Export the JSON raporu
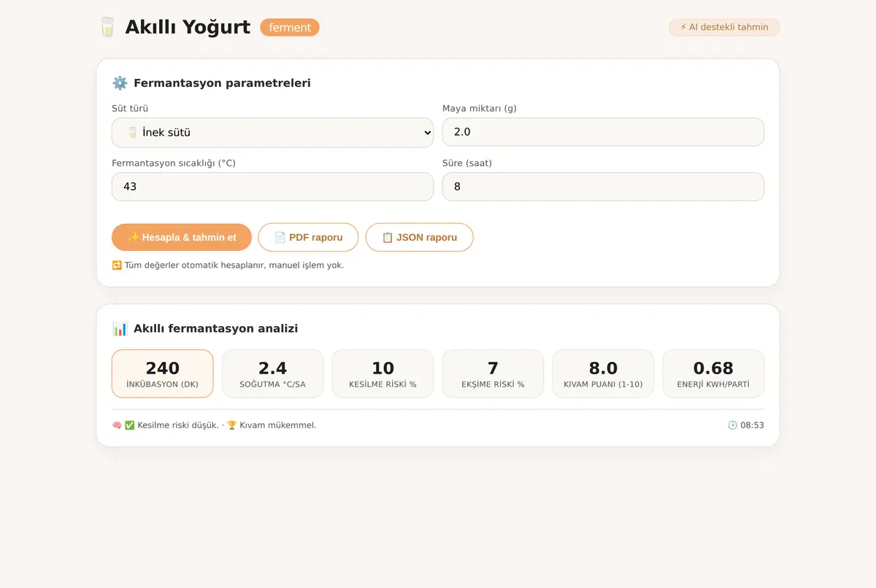 click(420, 238)
